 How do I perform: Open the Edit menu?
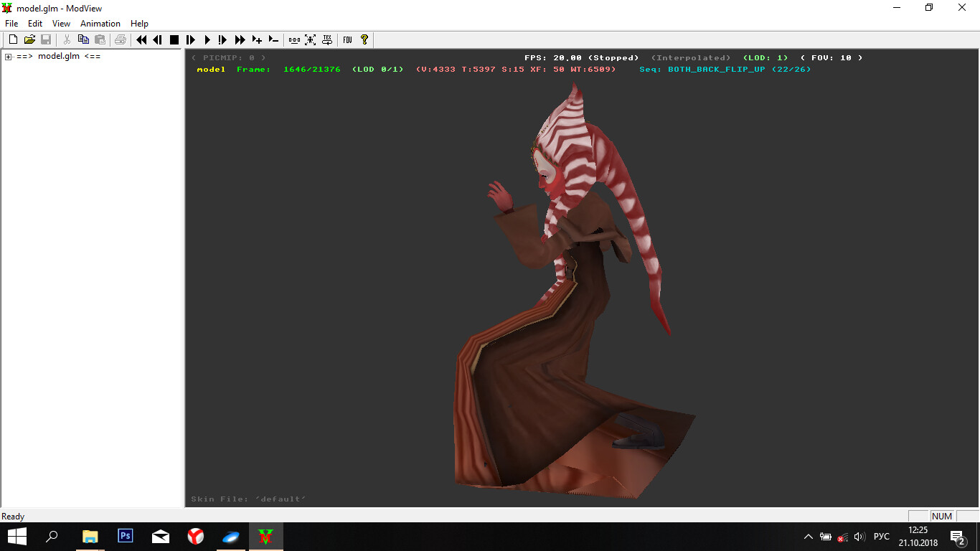tap(35, 24)
